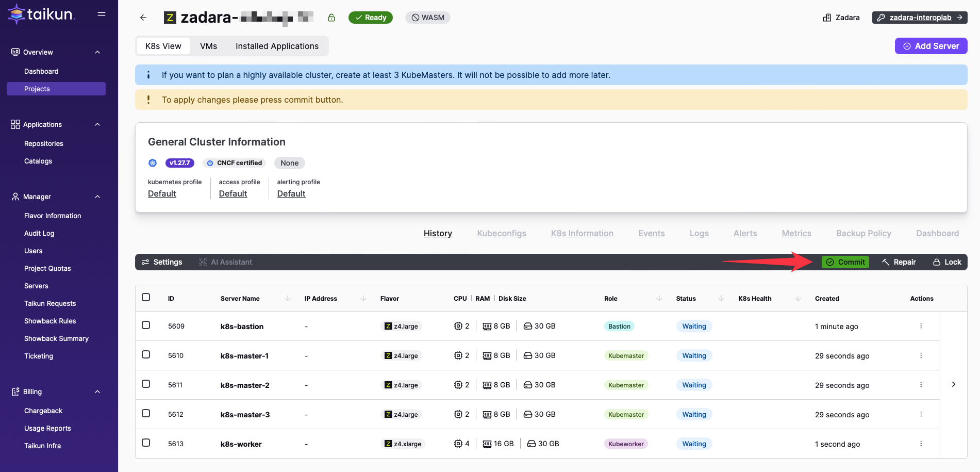980x472 pixels.
Task: Sort by Server Name arrow
Action: [288, 298]
